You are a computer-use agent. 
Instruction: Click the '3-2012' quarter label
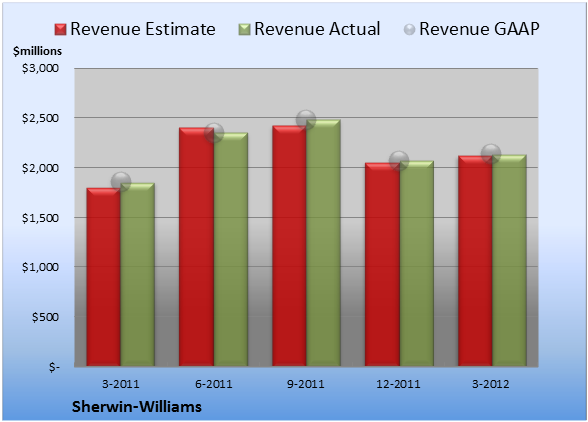[491, 384]
